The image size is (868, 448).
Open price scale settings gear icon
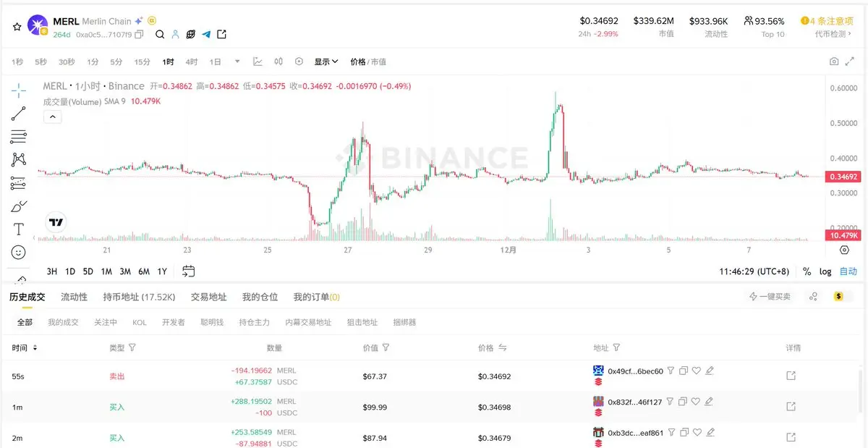click(x=844, y=250)
